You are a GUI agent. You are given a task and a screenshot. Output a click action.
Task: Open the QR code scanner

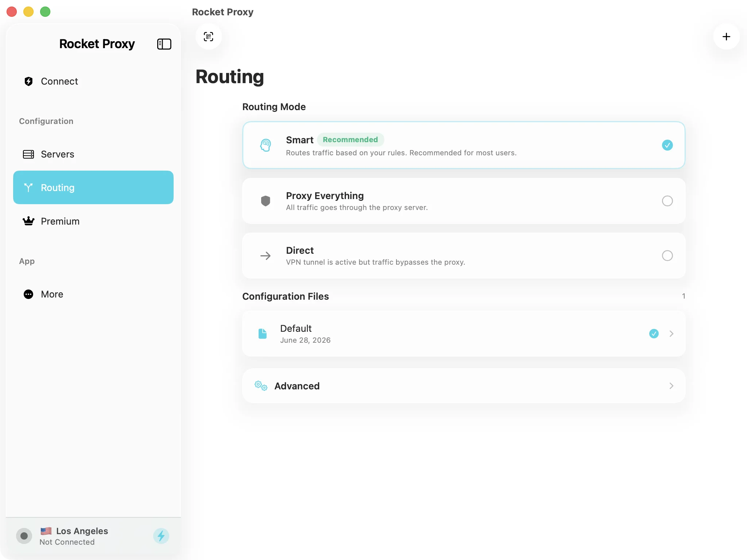[x=209, y=36]
